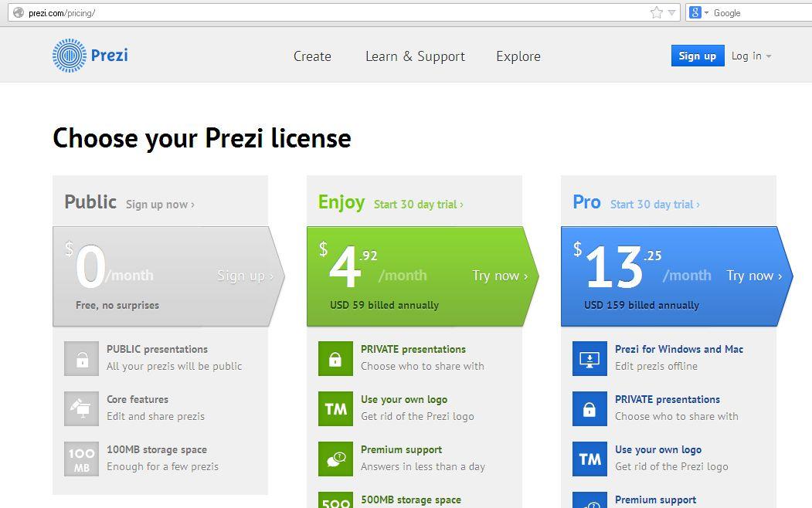The width and height of the screenshot is (812, 508).
Task: Click the Prezi logo icon
Action: click(70, 56)
